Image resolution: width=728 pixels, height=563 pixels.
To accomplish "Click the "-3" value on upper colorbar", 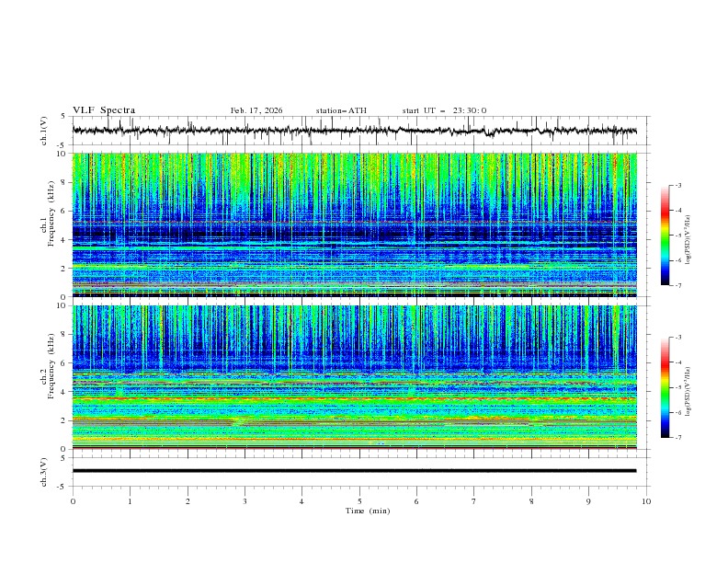I will pyautogui.click(x=677, y=185).
